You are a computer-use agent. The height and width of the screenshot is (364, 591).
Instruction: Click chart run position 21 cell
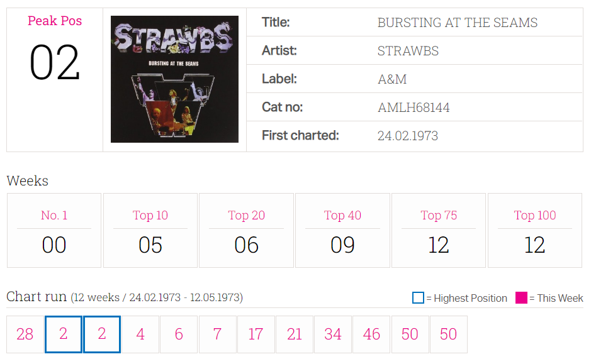(x=295, y=334)
